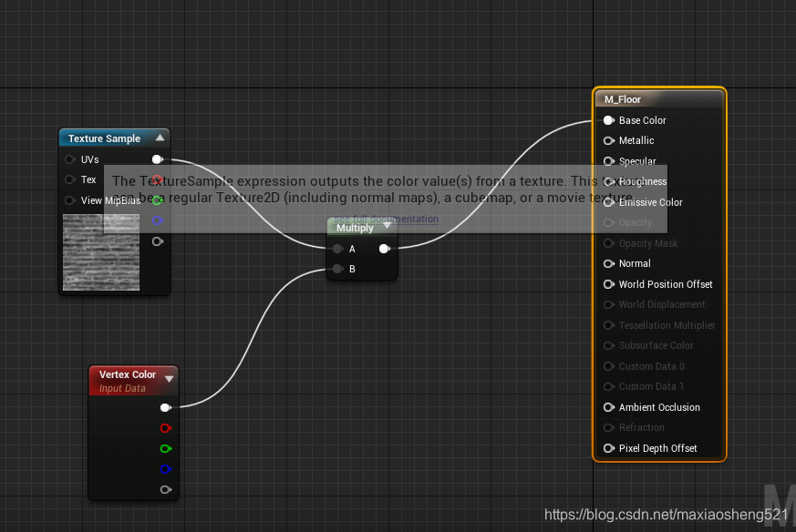Viewport: 796px width, 532px height.
Task: Click the Normal input pin
Action: (x=609, y=263)
